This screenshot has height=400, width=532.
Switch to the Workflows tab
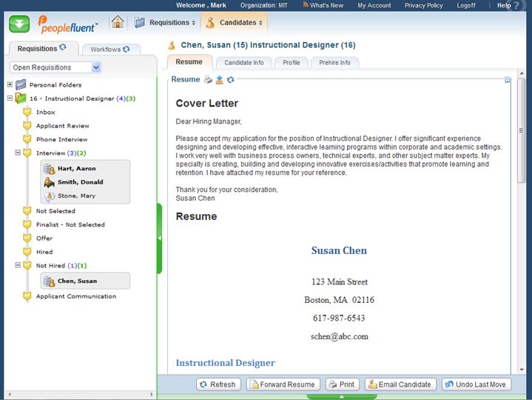coord(110,50)
